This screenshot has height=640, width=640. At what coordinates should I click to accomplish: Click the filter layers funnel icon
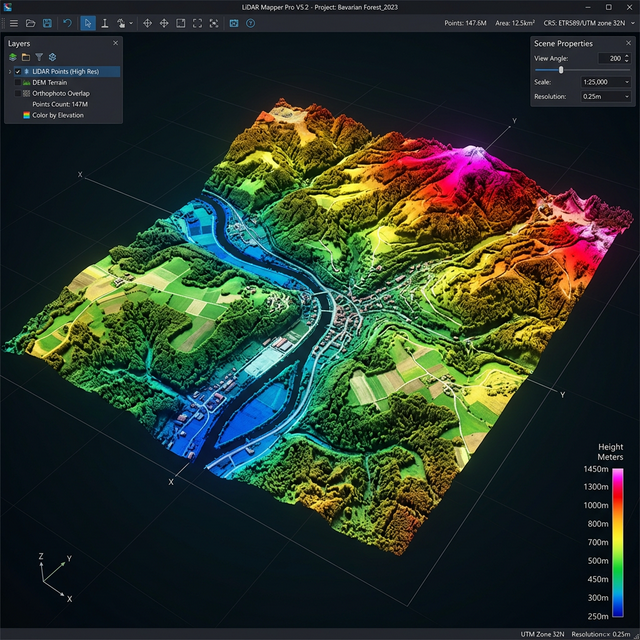[39, 58]
